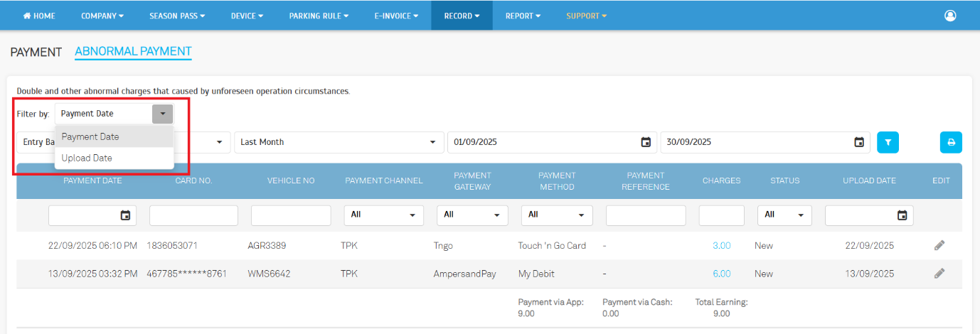Go to Home page
Image resolution: width=980 pixels, height=334 pixels.
tap(39, 16)
